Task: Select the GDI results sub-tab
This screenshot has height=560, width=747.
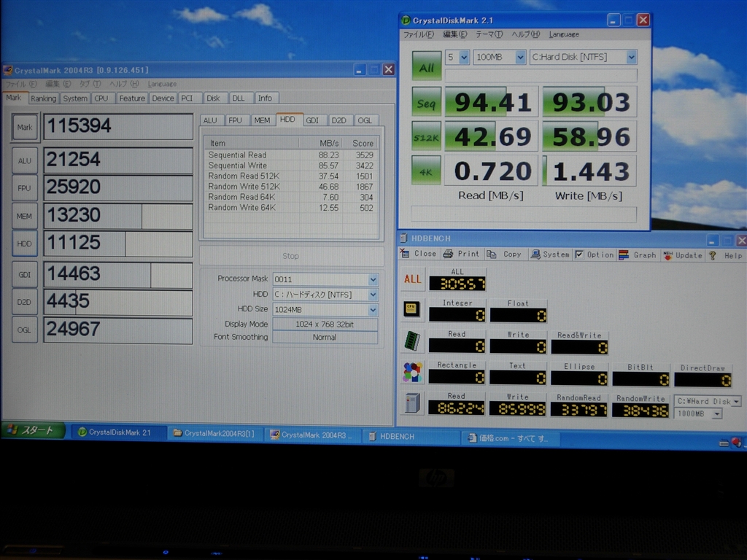Action: click(314, 120)
